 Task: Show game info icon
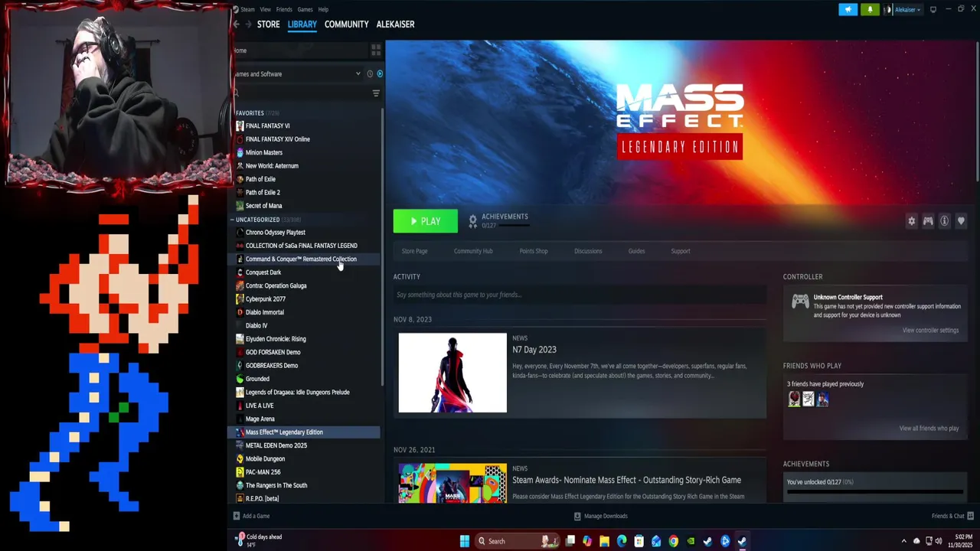pyautogui.click(x=945, y=221)
